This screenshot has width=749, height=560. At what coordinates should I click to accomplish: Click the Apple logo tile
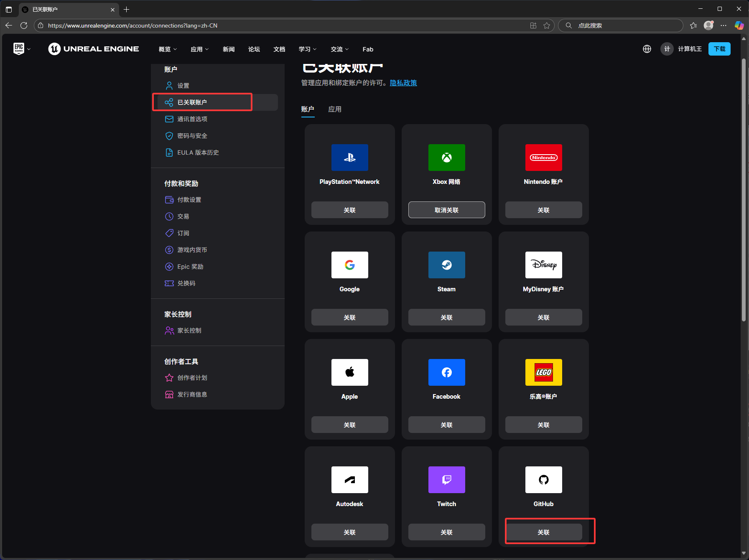pos(350,372)
